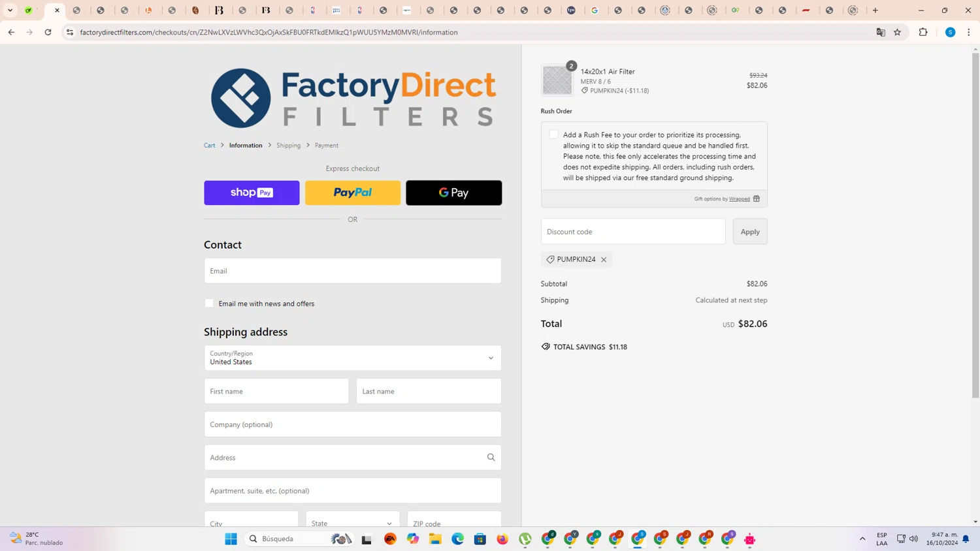Viewport: 980px width, 551px height.
Task: Open the Chrome profile avatar
Action: (951, 32)
